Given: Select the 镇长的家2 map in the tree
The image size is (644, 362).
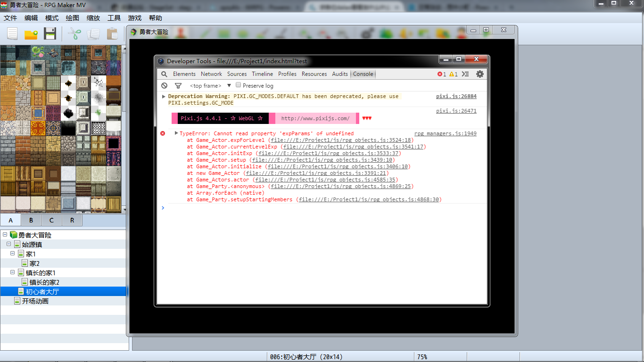Looking at the screenshot, I should 44,282.
